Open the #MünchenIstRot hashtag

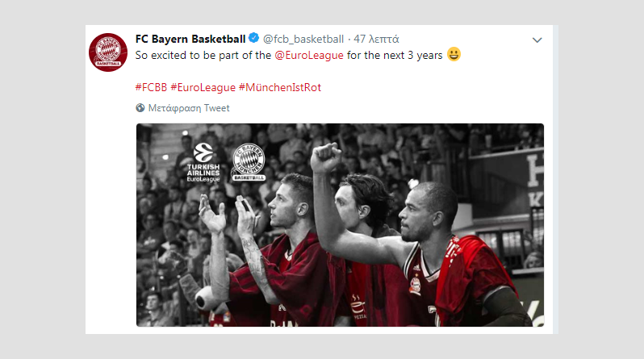point(280,87)
